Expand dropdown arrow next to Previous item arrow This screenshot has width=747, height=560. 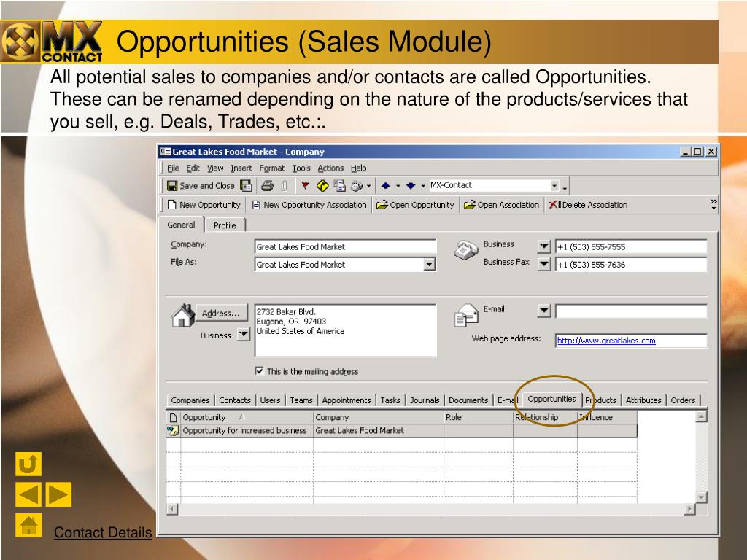click(x=398, y=186)
